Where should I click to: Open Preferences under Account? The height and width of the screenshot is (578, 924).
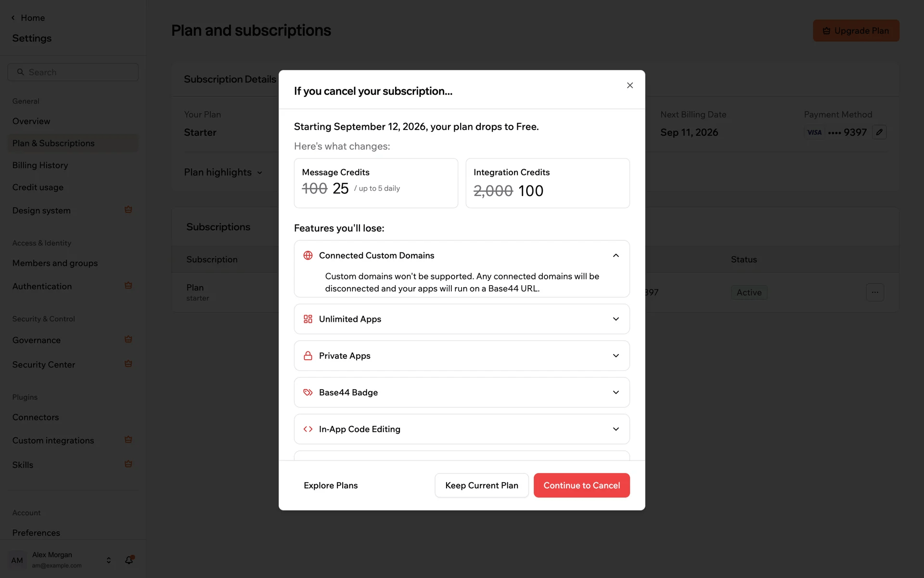point(73,533)
